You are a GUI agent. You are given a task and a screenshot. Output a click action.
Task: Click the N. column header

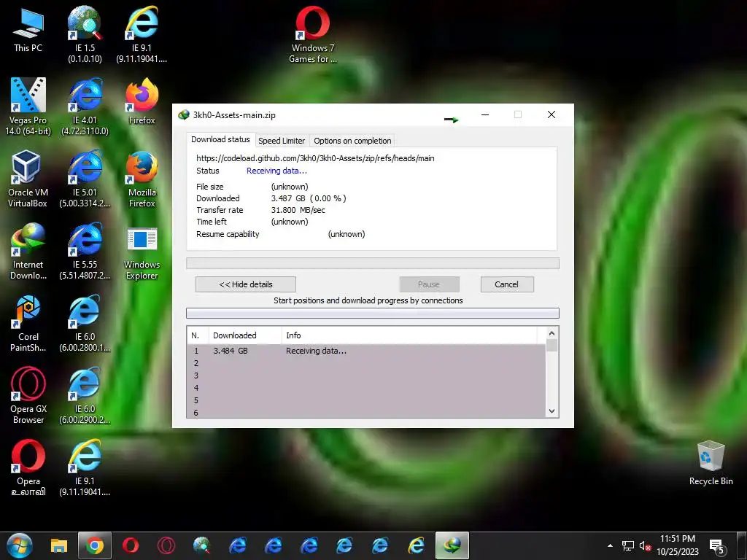198,335
